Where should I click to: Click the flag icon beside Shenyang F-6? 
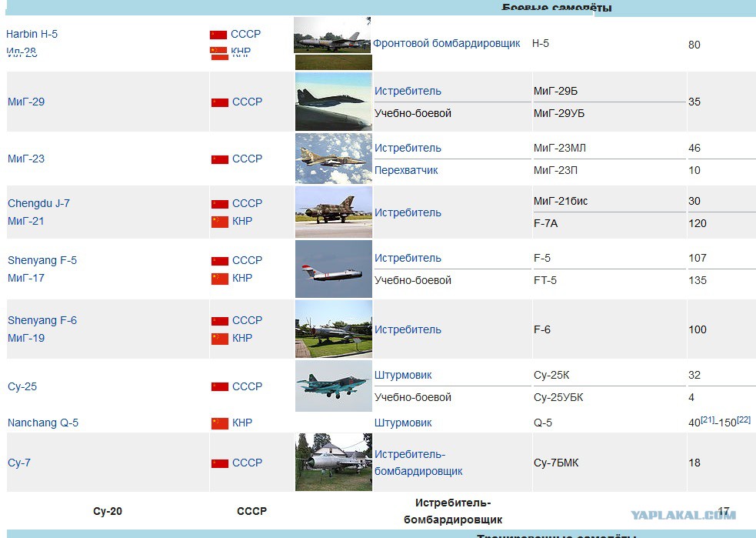(220, 322)
